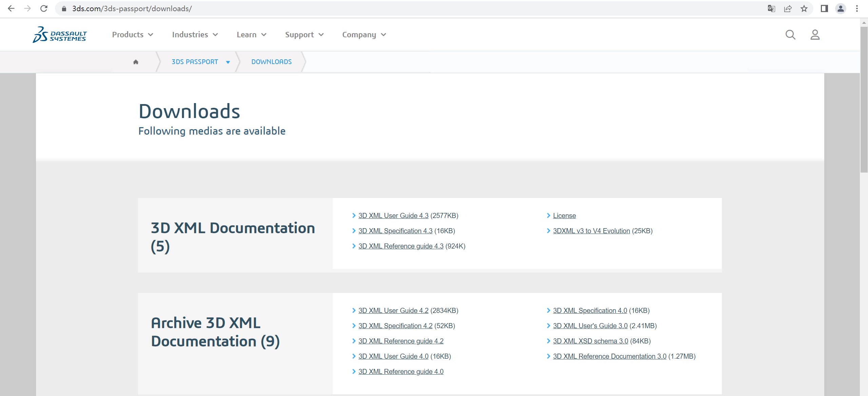Bookmark this page with star icon
The height and width of the screenshot is (396, 868).
click(804, 8)
